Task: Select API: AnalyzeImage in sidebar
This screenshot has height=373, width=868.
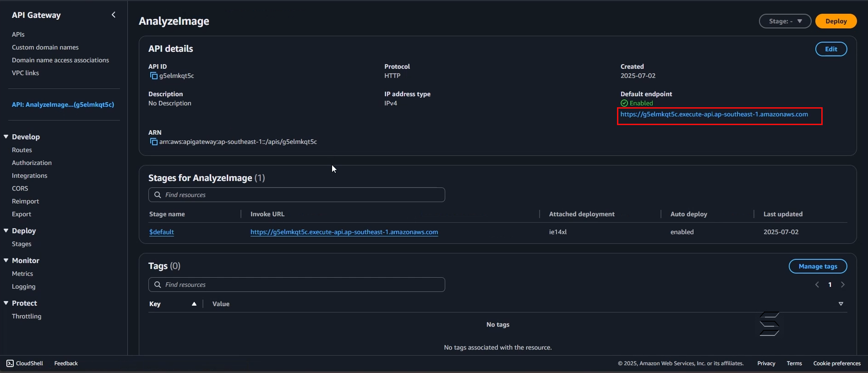Action: [63, 104]
